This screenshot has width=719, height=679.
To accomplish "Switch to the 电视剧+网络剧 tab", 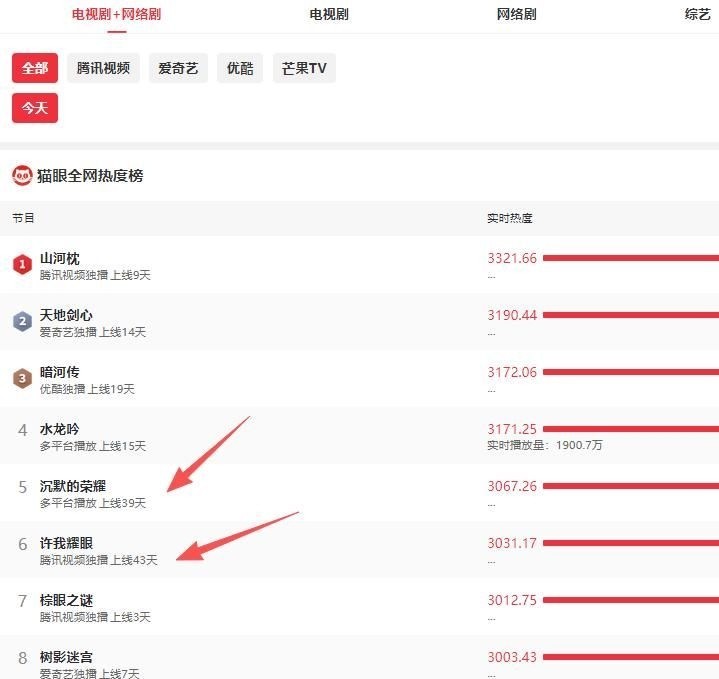I will point(116,14).
